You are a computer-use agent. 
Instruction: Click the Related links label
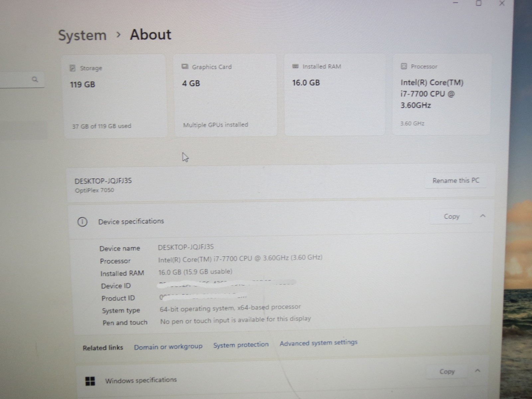click(x=103, y=348)
